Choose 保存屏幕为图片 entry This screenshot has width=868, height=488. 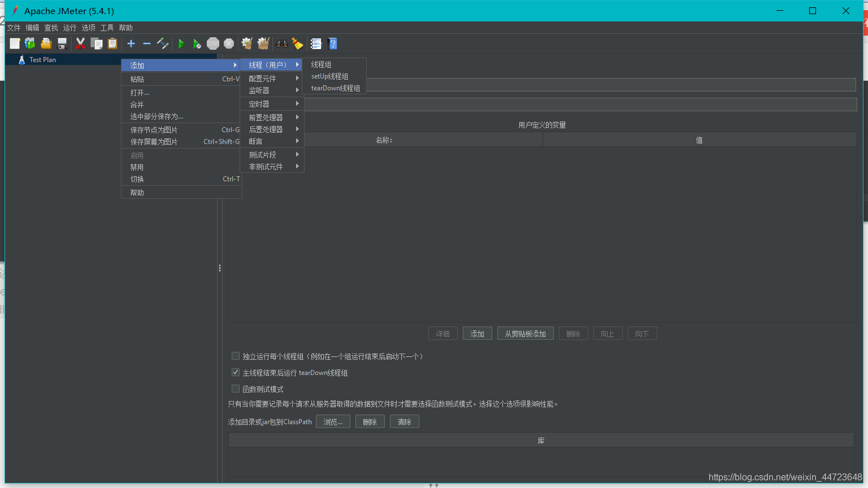click(x=181, y=142)
